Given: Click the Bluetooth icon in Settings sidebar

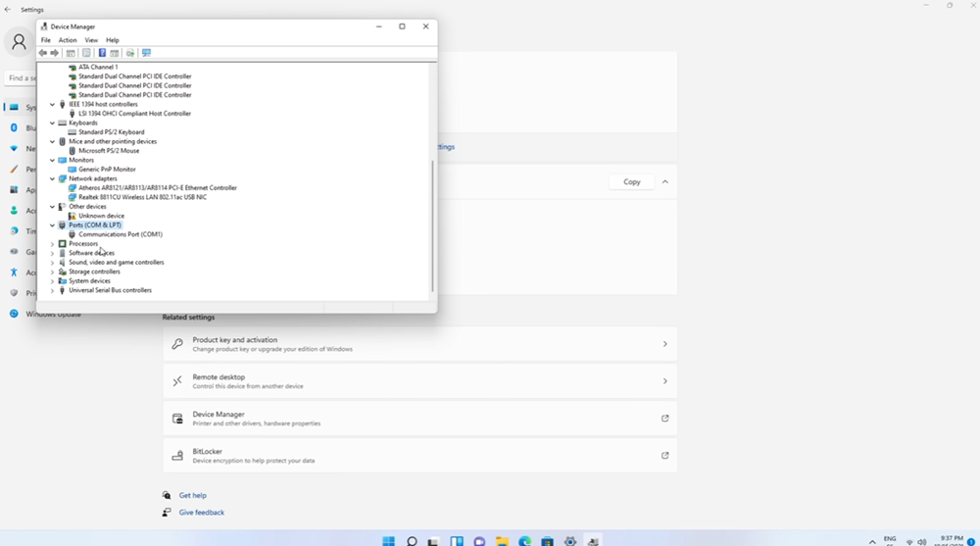Looking at the screenshot, I should click(x=14, y=127).
